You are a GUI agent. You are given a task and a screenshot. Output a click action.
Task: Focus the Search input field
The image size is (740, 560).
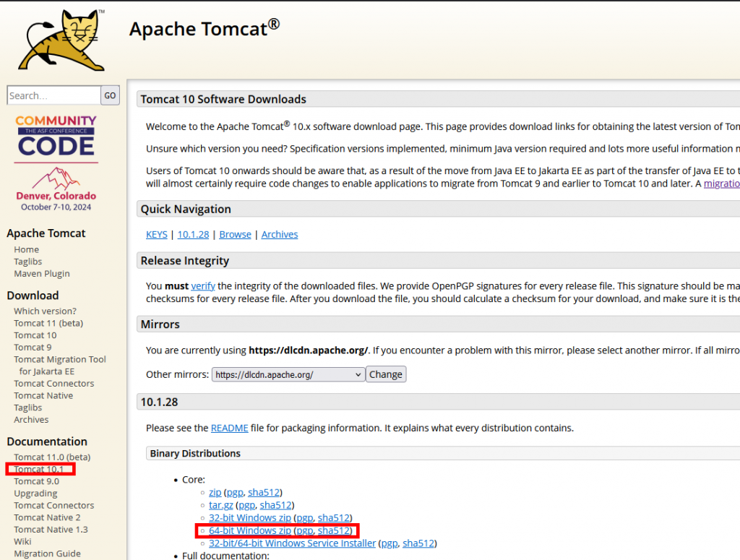(x=53, y=95)
